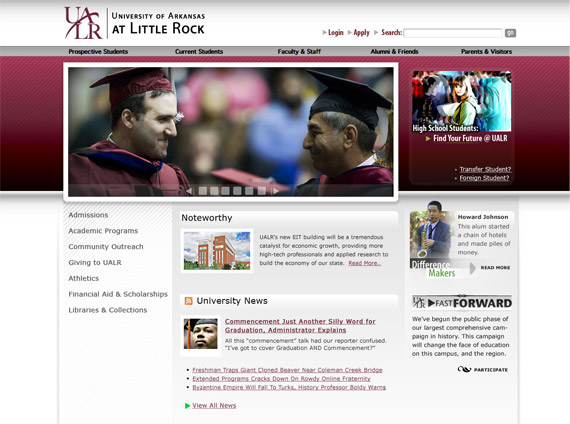Open the Apply link
This screenshot has height=424, width=570.
coord(361,33)
